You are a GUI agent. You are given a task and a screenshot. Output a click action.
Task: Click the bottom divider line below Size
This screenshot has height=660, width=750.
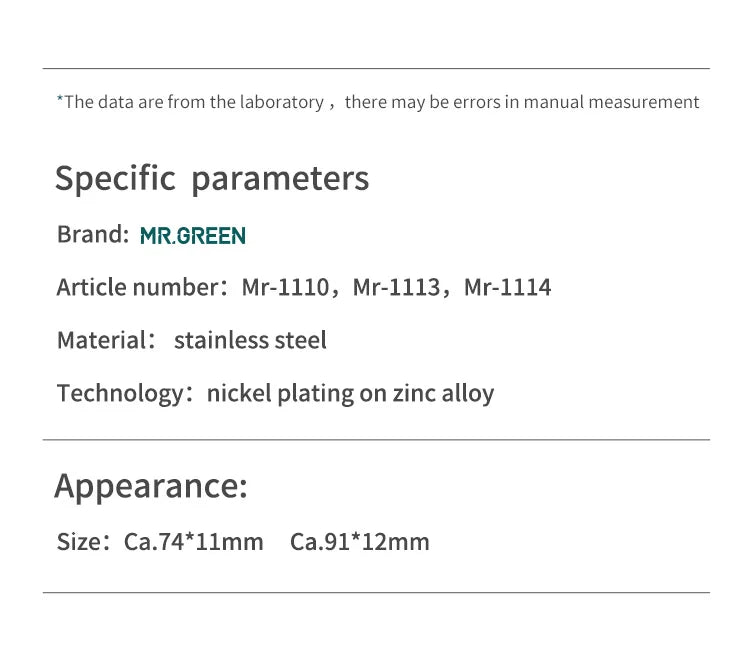click(x=376, y=593)
